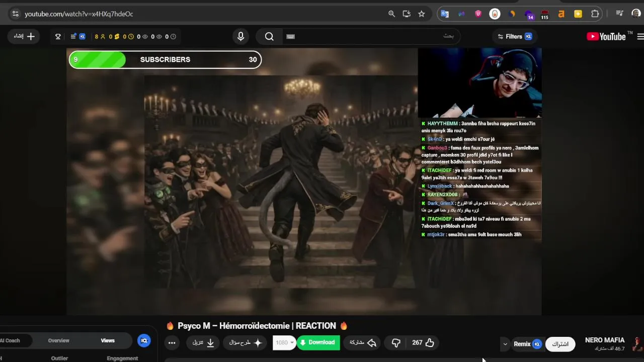Click the vidIQ Remix button
The width and height of the screenshot is (644, 362).
point(527,344)
